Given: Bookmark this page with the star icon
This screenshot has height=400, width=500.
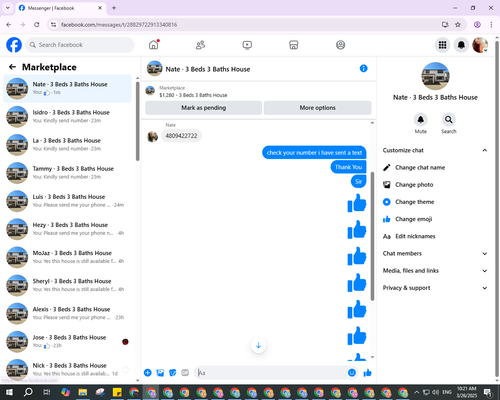Looking at the screenshot, I should 458,24.
